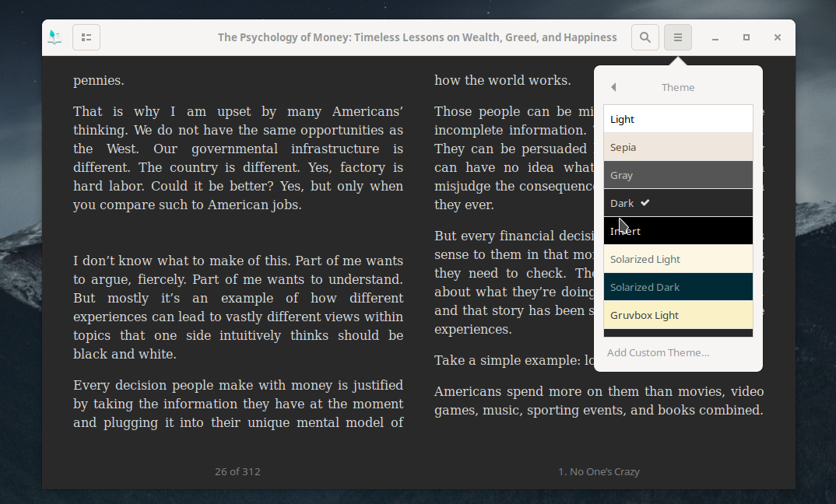This screenshot has width=836, height=504.
Task: Click Add Custom Theme...
Action: [x=659, y=352]
